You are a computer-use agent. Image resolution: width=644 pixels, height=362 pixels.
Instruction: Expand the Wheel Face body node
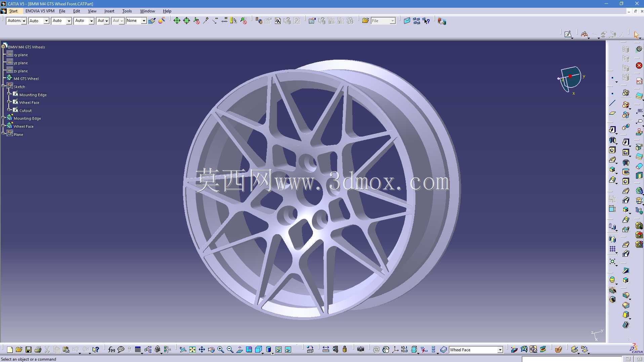click(4, 125)
